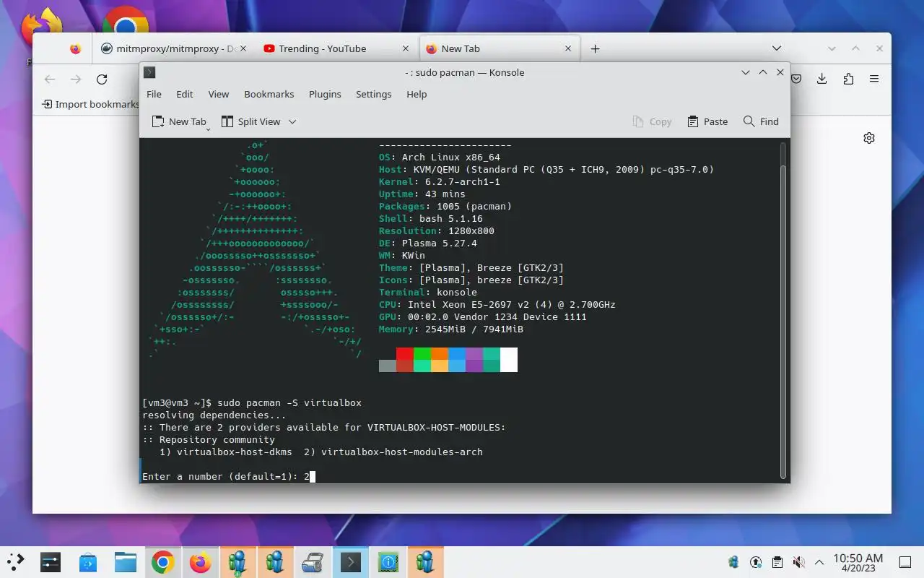This screenshot has height=578, width=924.
Task: Click the Konsole task in the taskbar
Action: coord(351,562)
